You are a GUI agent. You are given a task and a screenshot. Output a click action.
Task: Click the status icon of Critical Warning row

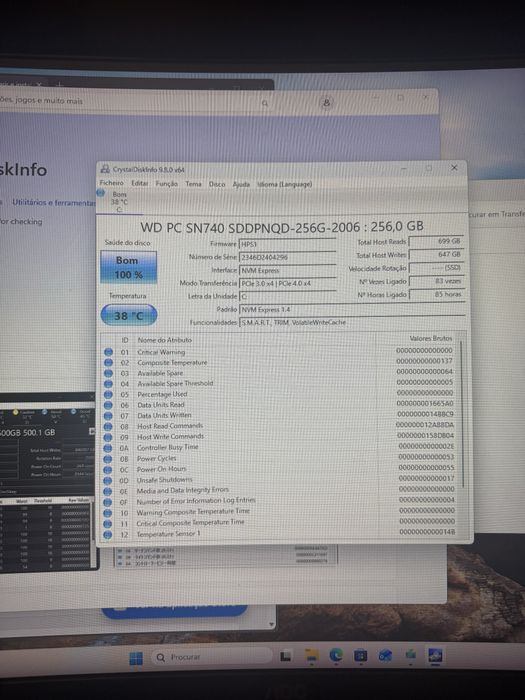108,352
